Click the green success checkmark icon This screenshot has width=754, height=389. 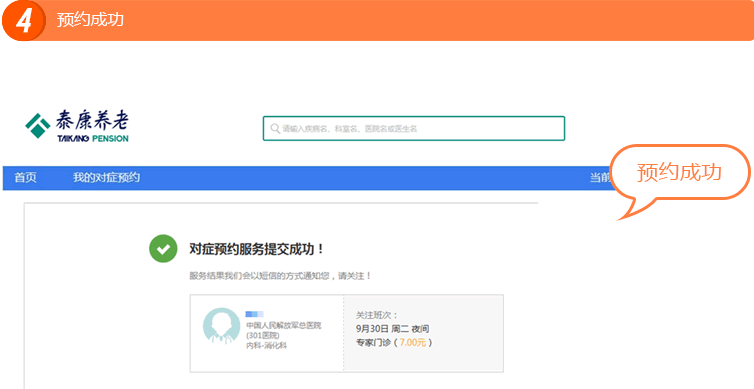pyautogui.click(x=163, y=249)
